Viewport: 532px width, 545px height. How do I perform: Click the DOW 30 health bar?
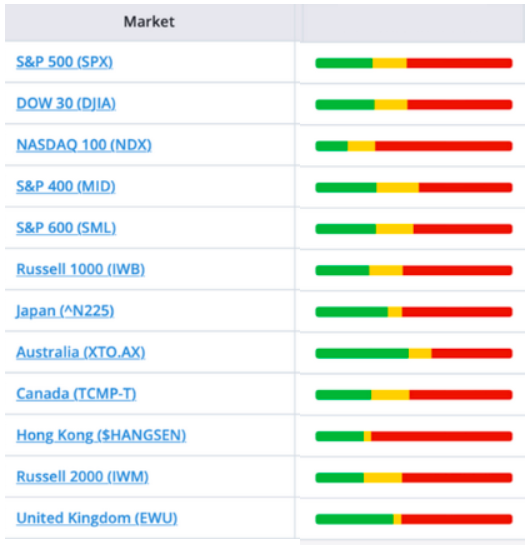click(414, 104)
